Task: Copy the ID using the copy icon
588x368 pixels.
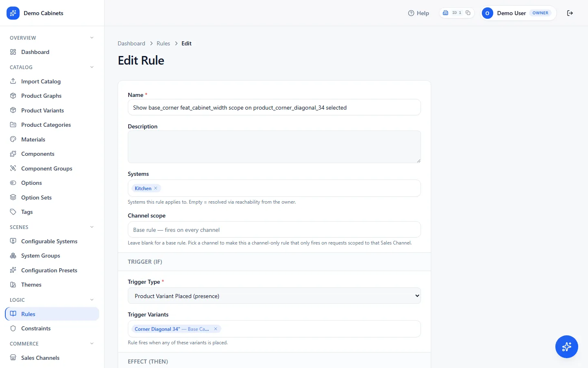Action: tap(468, 13)
